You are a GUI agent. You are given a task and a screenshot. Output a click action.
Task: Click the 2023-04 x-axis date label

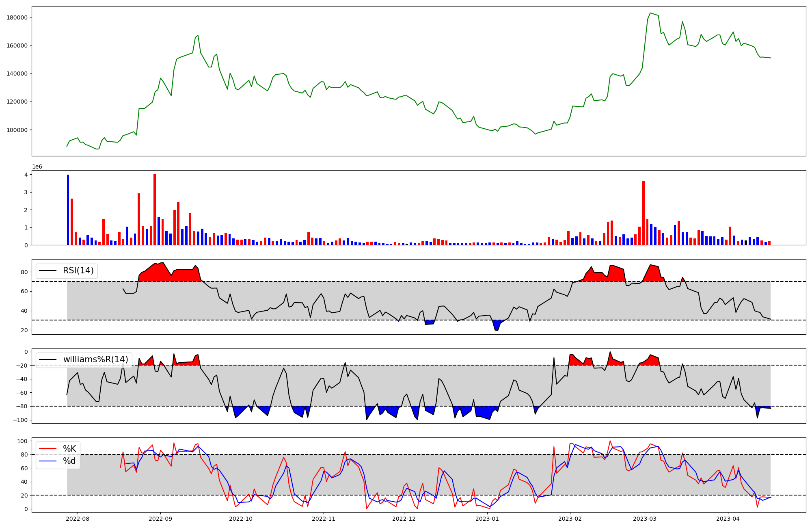pos(728,519)
